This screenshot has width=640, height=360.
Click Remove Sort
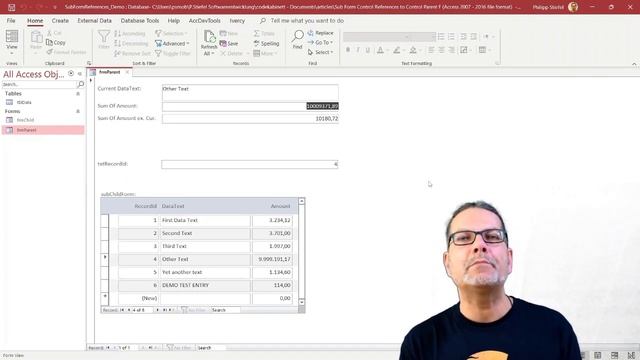[x=132, y=53]
